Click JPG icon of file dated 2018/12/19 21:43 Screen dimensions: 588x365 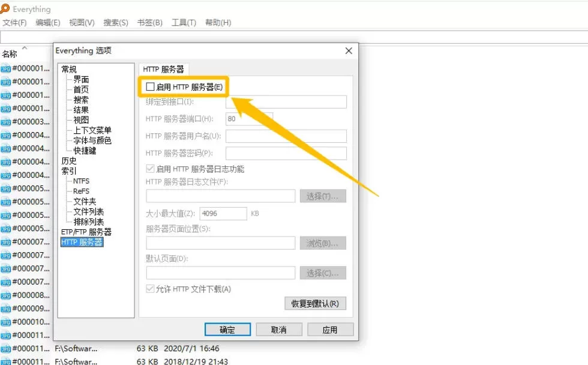tap(5, 361)
